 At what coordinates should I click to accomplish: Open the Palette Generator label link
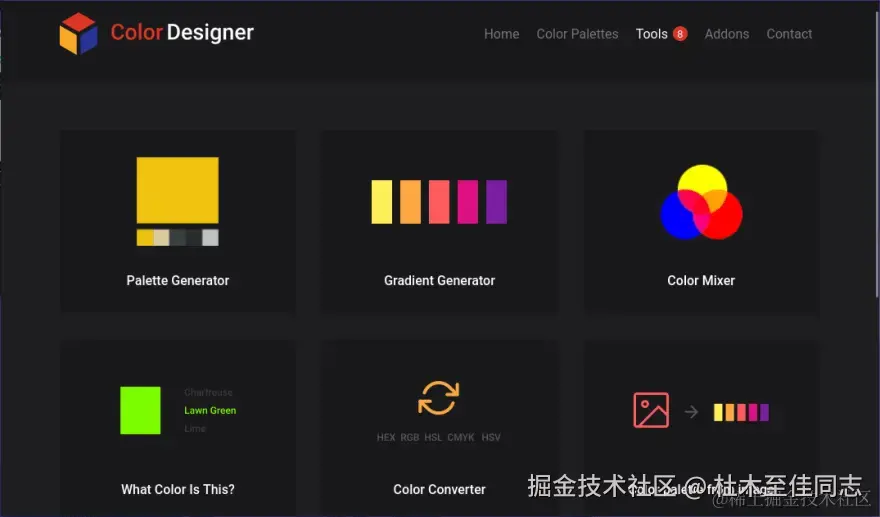tap(177, 281)
